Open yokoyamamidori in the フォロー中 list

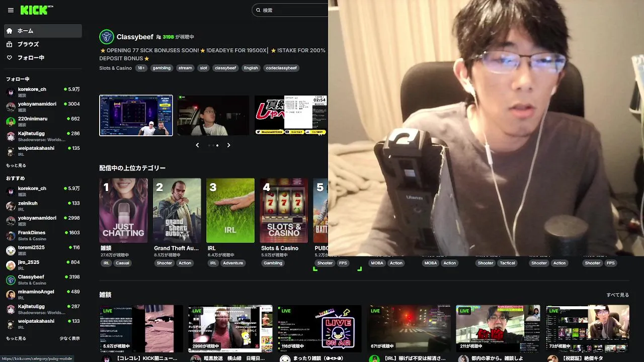coord(43,107)
